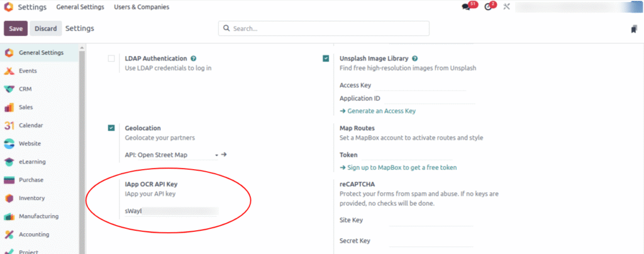644x254 pixels.
Task: Open Unsplash Image Library help icon
Action: [x=415, y=58]
